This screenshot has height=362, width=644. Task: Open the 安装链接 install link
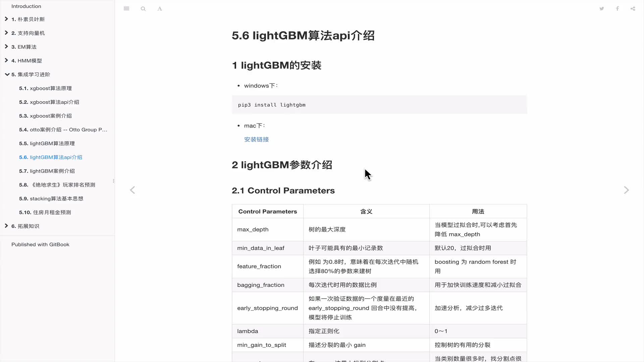[x=256, y=139]
